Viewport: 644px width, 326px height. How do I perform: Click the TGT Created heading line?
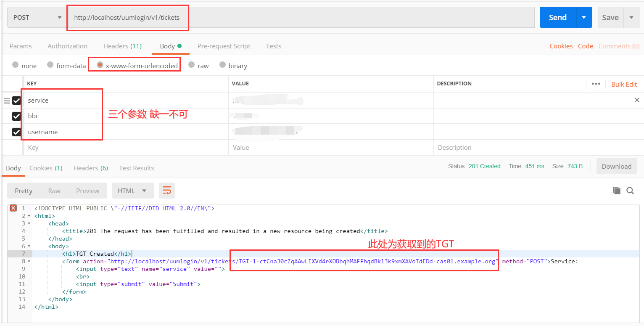[x=97, y=254]
